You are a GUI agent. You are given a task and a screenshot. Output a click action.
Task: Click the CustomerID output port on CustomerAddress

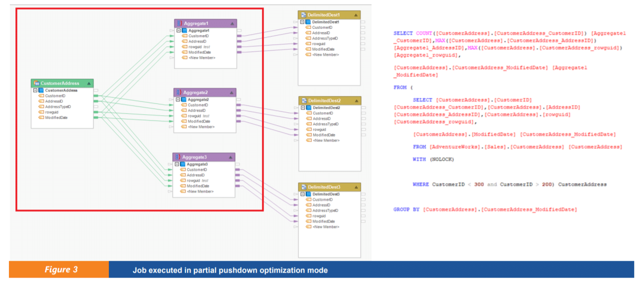tap(95, 96)
